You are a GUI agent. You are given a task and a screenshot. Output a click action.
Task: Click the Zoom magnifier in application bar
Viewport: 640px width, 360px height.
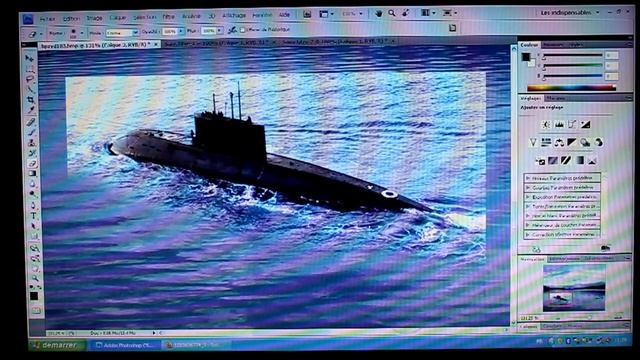tap(392, 13)
